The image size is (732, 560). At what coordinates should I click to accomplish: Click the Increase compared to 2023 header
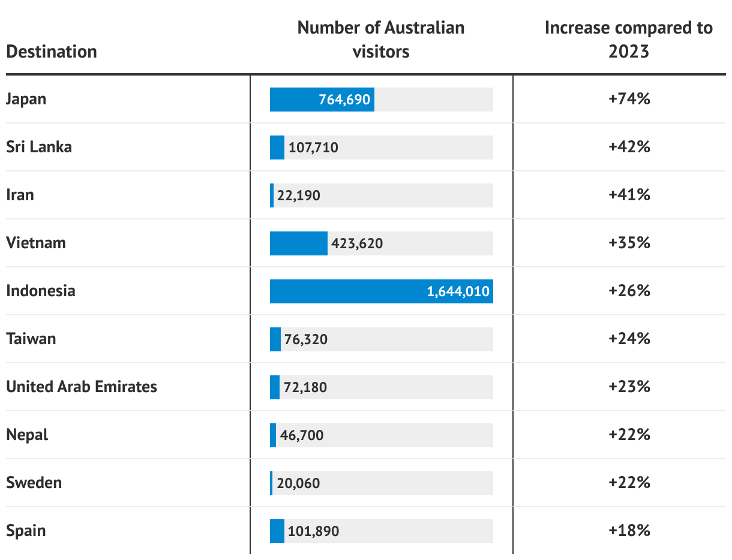(x=629, y=40)
